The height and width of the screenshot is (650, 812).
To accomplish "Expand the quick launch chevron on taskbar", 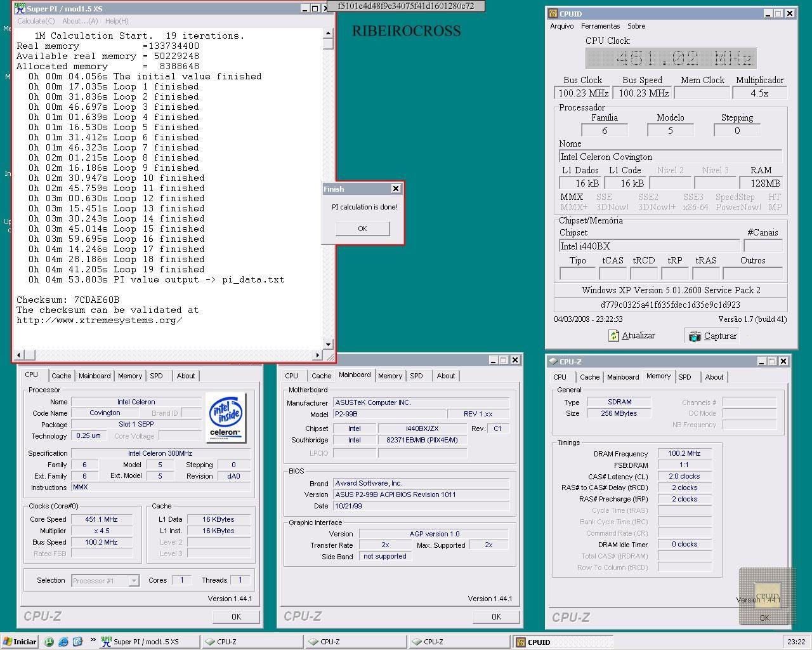I will (x=93, y=640).
